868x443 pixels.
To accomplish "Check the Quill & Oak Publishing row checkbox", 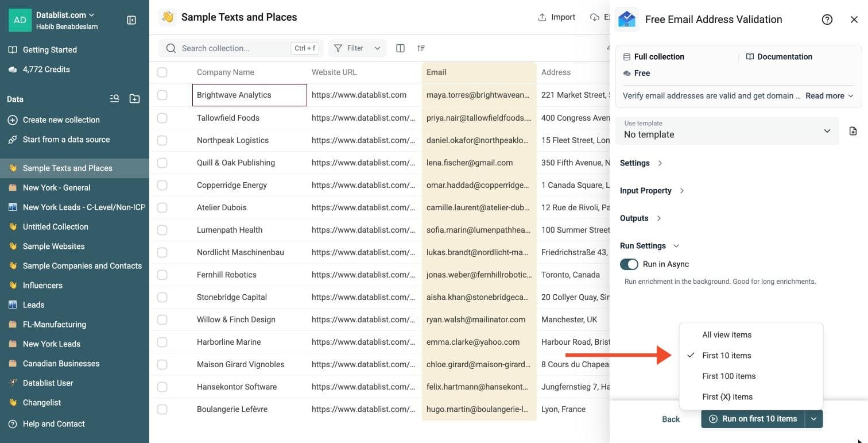I will (162, 163).
